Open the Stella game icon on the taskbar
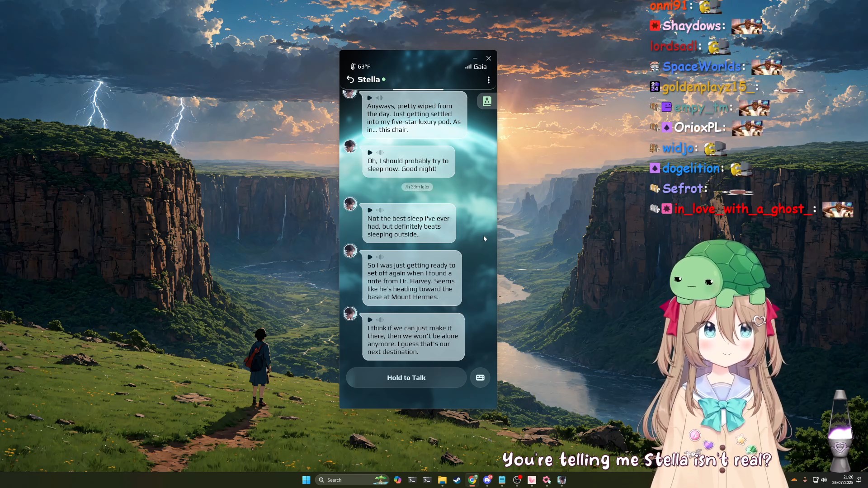The width and height of the screenshot is (868, 488). (x=561, y=480)
